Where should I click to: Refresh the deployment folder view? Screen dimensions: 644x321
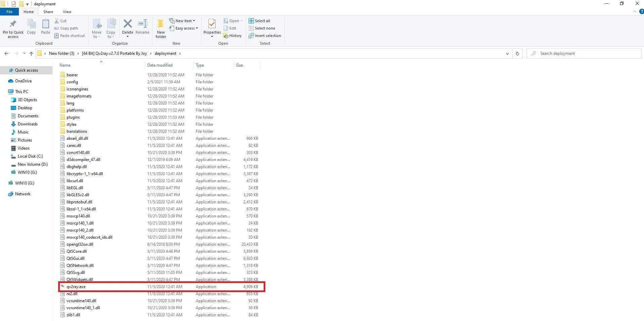coord(517,53)
